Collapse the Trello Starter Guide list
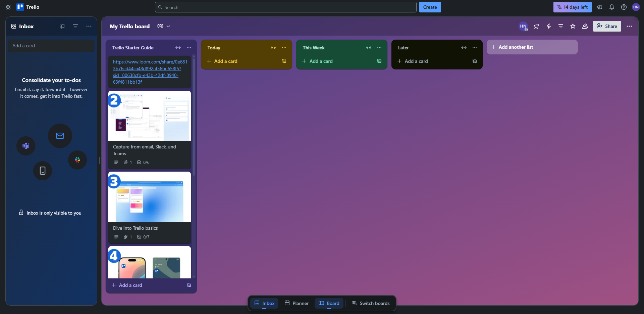Viewport: 644px width, 314px height. (x=178, y=48)
